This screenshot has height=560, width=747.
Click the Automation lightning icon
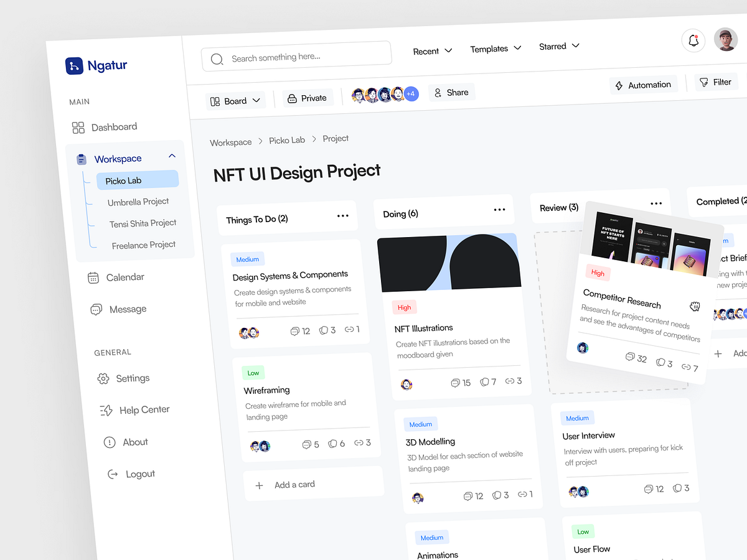pyautogui.click(x=619, y=85)
